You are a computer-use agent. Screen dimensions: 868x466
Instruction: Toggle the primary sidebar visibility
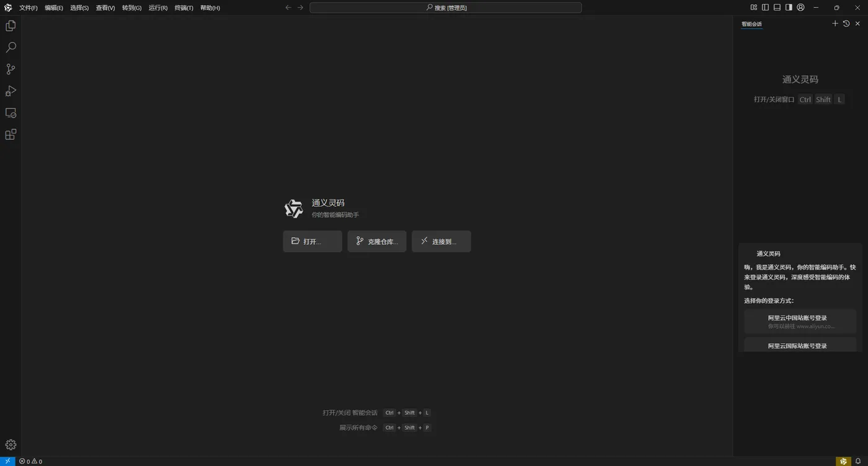tap(766, 7)
